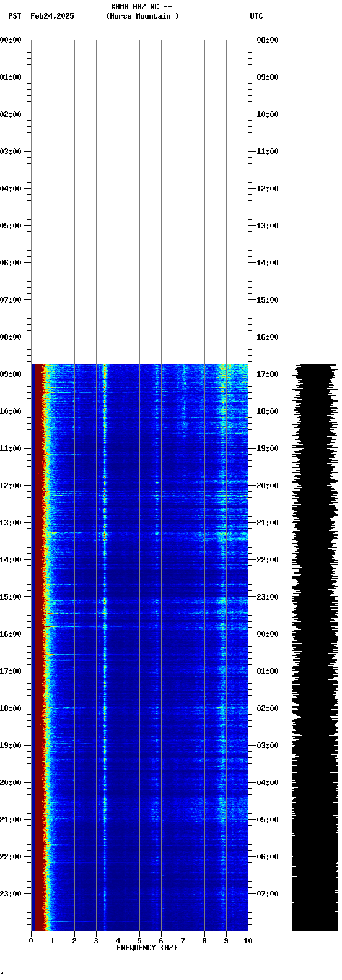Viewport: 342px width, 980px height.
Task: Click the 'FREQUENCY (HZ)' axis label
Action: point(147,948)
